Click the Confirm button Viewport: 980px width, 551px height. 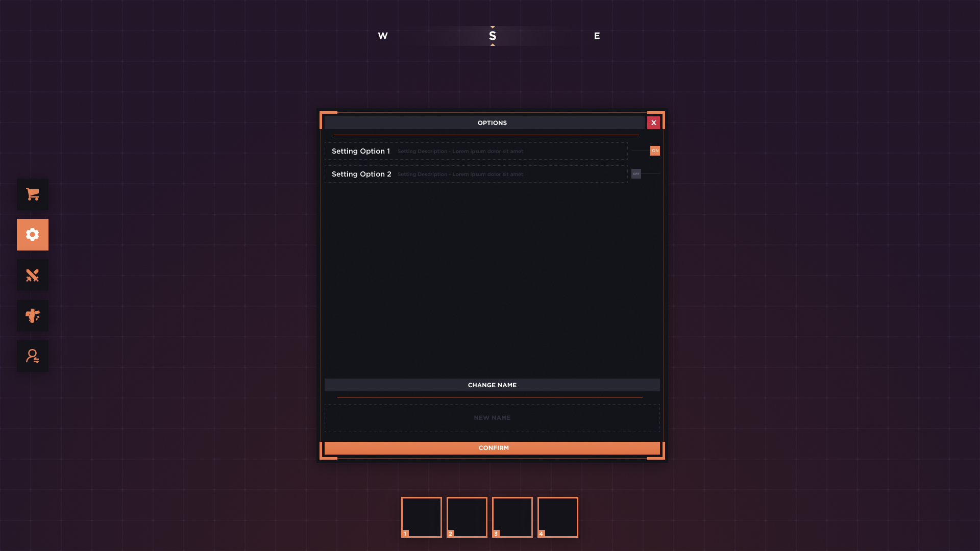(493, 448)
